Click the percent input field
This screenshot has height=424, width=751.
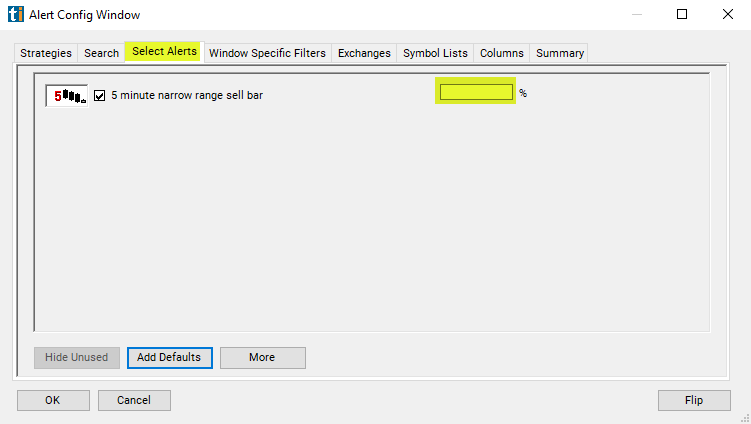[x=476, y=92]
